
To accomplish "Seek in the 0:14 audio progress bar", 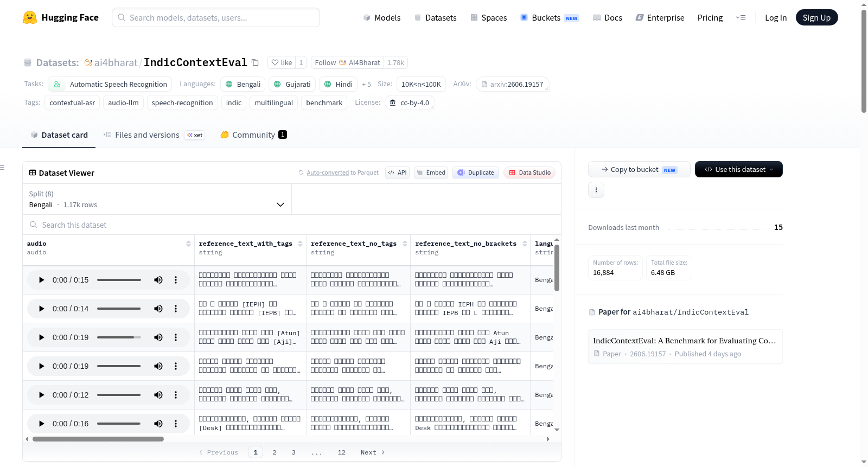I will [119, 309].
